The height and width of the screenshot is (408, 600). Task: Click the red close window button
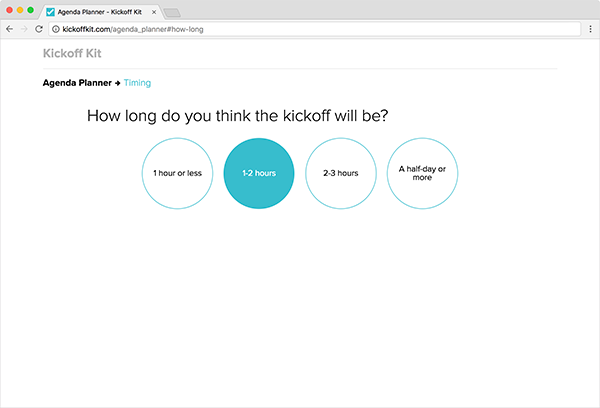coord(10,10)
